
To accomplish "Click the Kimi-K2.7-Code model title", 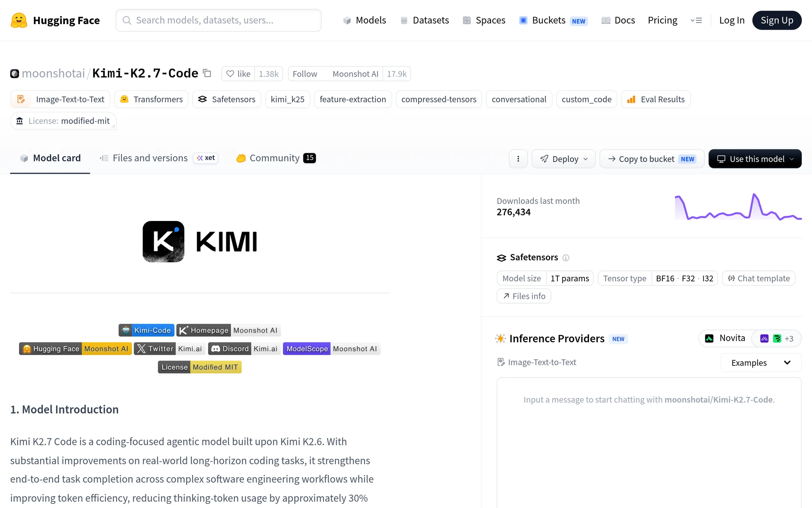I will (145, 73).
